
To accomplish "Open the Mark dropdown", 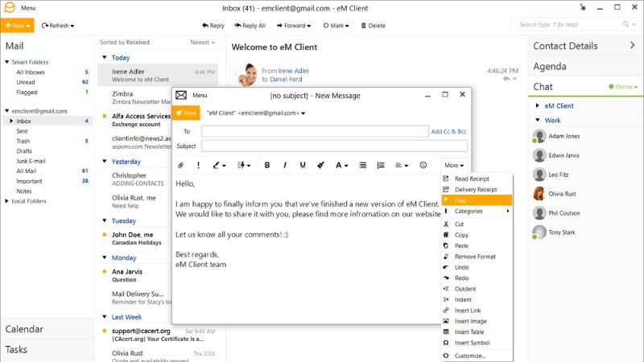I will (x=336, y=26).
